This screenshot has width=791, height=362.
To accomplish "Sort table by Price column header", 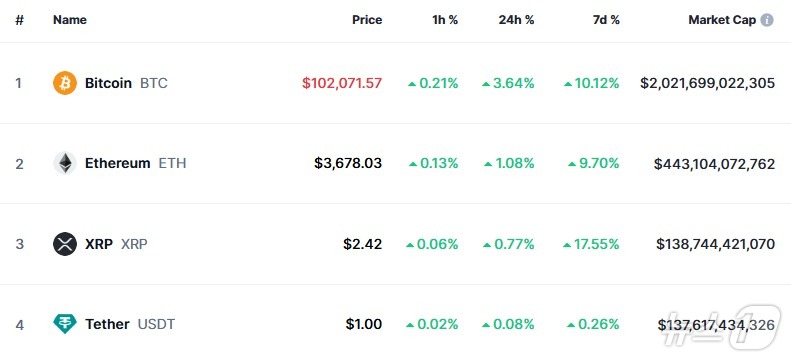I will (367, 20).
